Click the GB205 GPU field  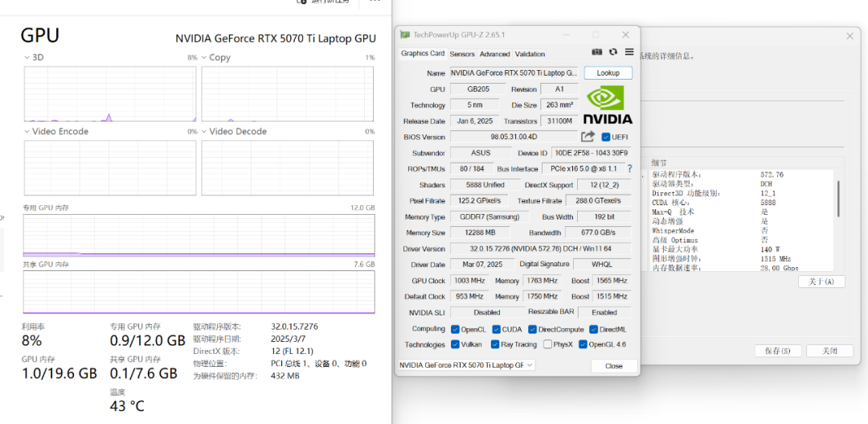click(x=477, y=89)
